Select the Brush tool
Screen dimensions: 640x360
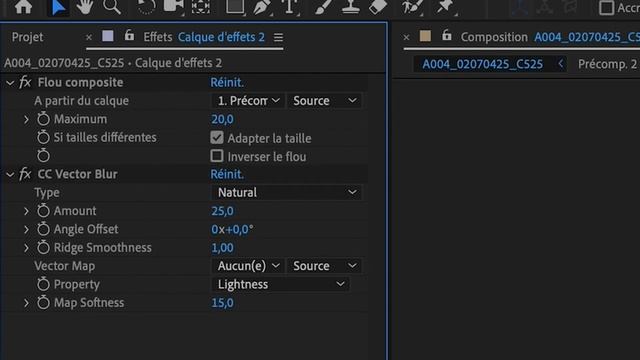tap(322, 7)
